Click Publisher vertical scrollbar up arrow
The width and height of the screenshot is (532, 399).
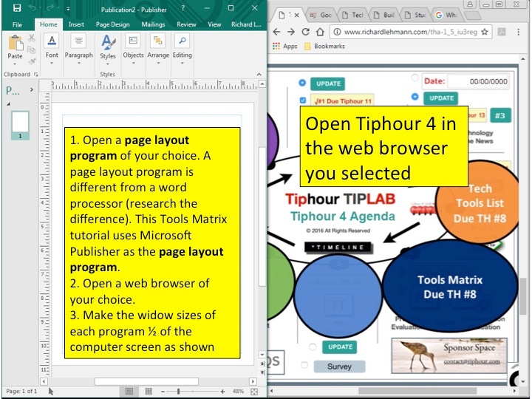(x=262, y=83)
